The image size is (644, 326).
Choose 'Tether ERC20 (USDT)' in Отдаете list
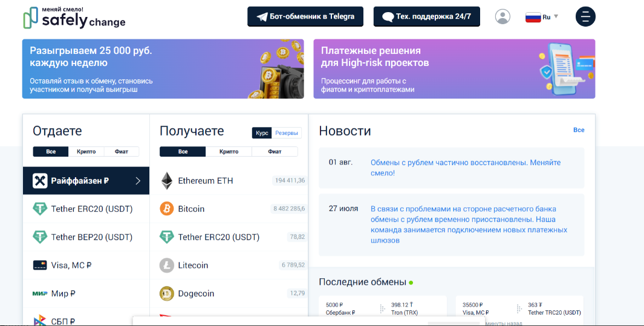86,209
